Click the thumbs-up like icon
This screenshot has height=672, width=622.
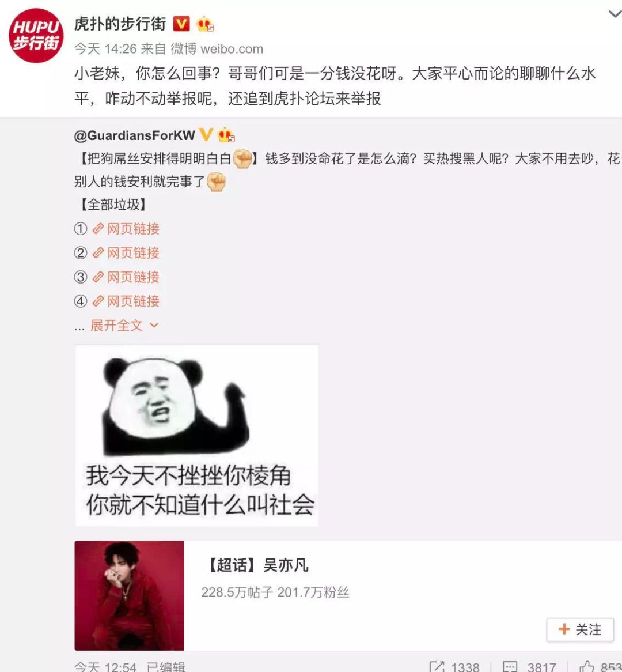[586, 667]
